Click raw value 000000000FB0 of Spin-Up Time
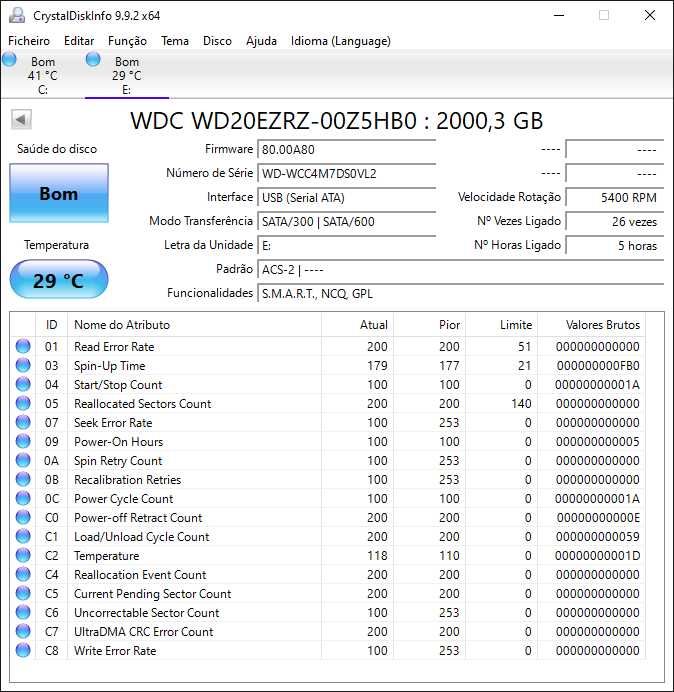 point(597,366)
